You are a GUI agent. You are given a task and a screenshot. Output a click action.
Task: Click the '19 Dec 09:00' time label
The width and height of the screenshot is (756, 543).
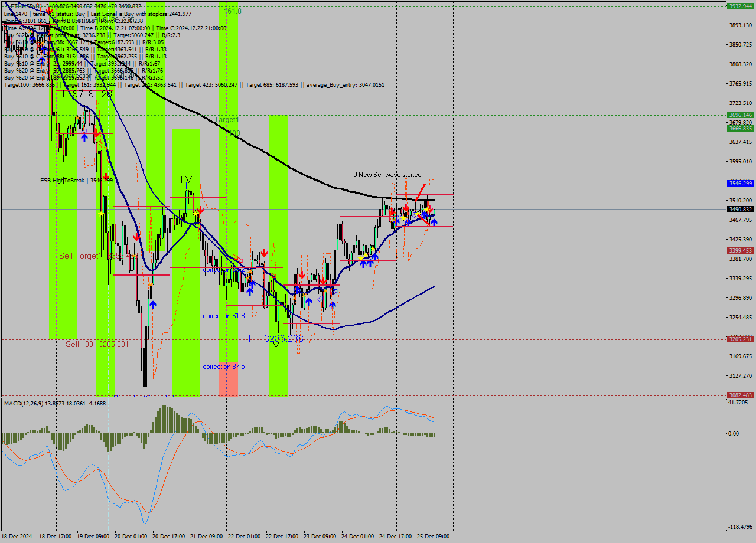pos(93,537)
